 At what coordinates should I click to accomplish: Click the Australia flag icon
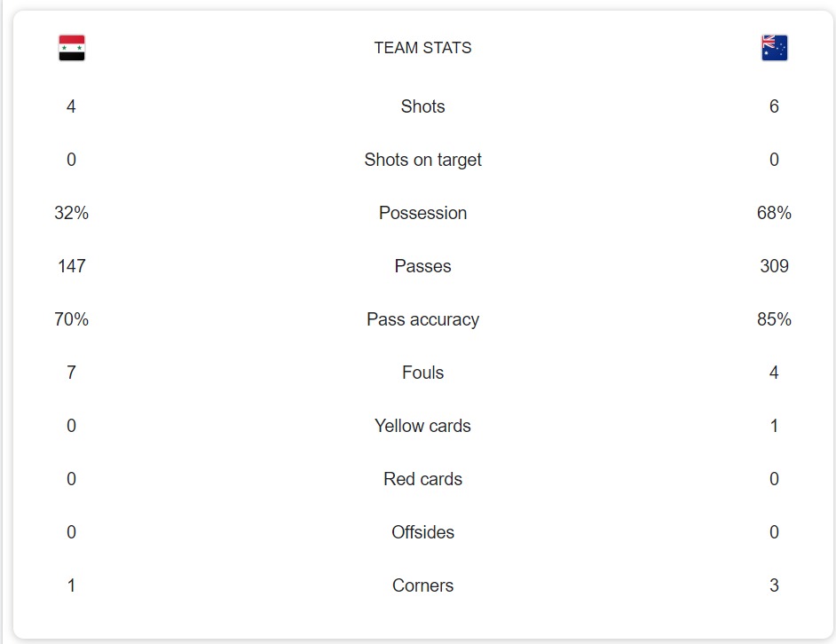pyautogui.click(x=774, y=48)
